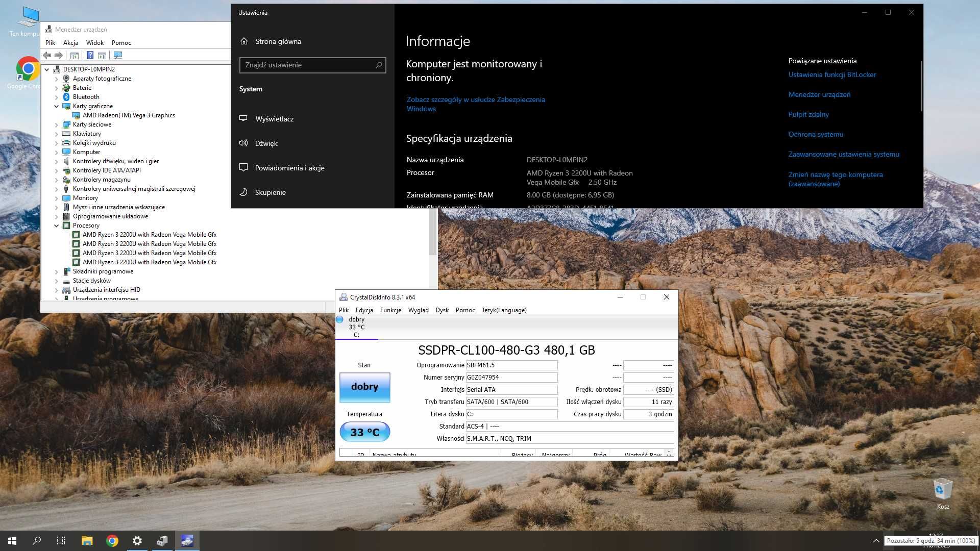Click Show/Hide action pane icon in Device Manager toolbar
Viewport: 980px width, 551px height.
pos(102,55)
